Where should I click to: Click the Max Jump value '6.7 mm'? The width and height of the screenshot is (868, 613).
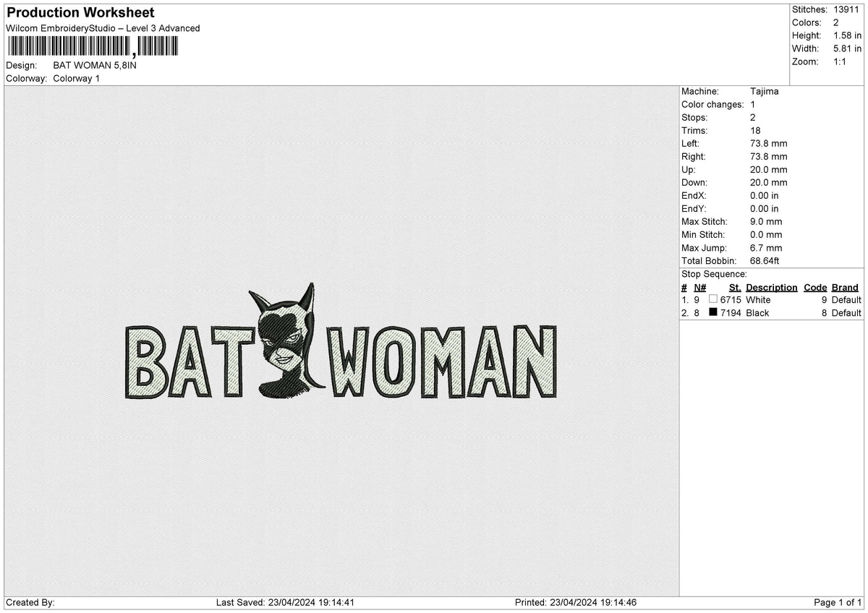tap(766, 247)
